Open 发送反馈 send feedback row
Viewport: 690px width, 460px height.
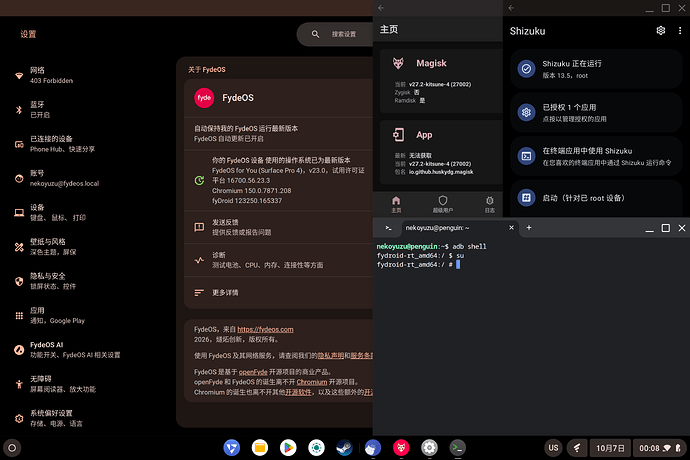(x=279, y=227)
